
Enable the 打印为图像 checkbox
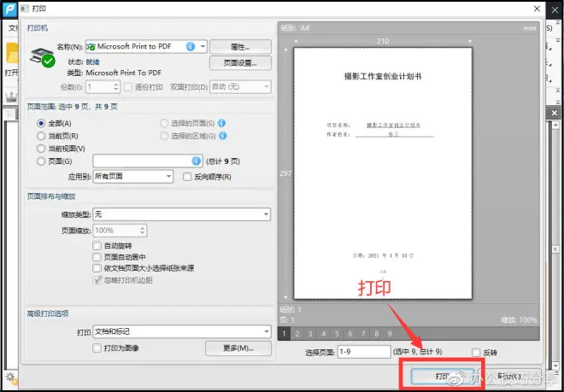[97, 348]
